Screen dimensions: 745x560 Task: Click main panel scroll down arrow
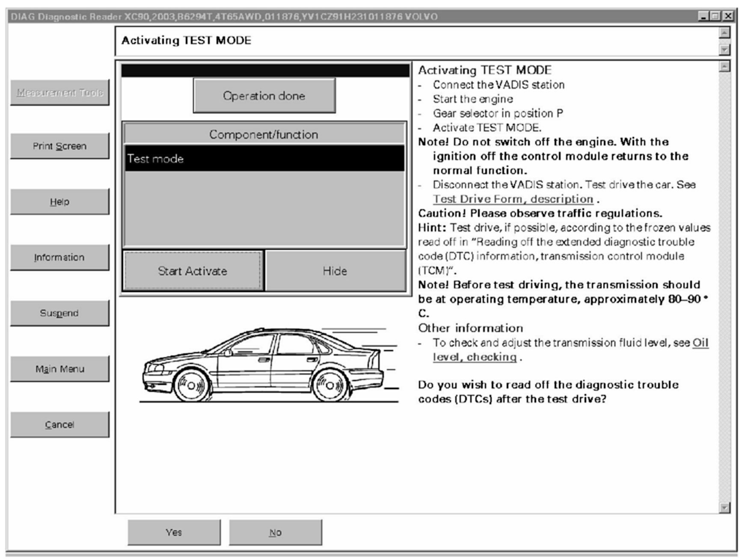click(x=724, y=508)
